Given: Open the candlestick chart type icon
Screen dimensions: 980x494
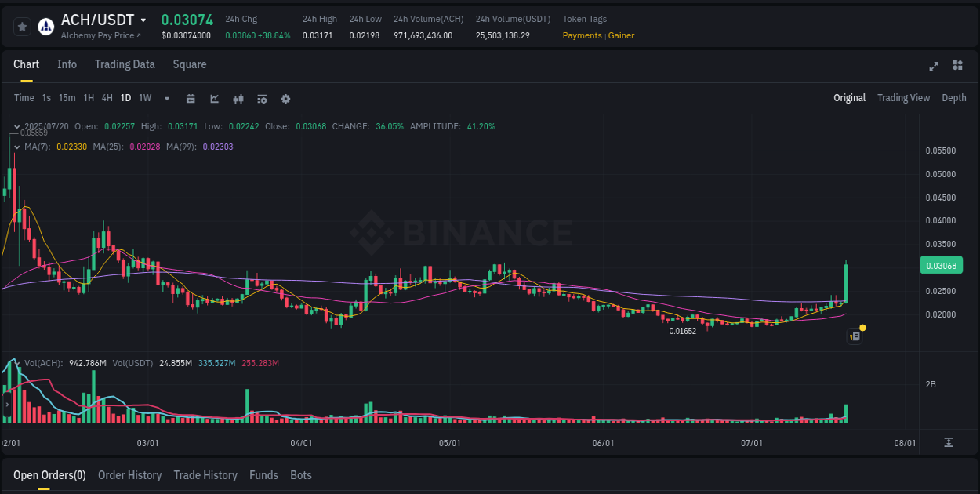Looking at the screenshot, I should 238,99.
